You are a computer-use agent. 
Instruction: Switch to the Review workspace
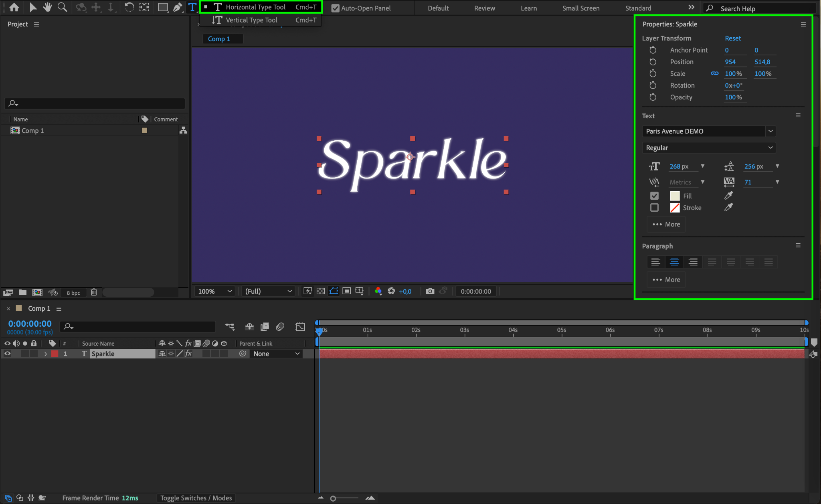[484, 8]
